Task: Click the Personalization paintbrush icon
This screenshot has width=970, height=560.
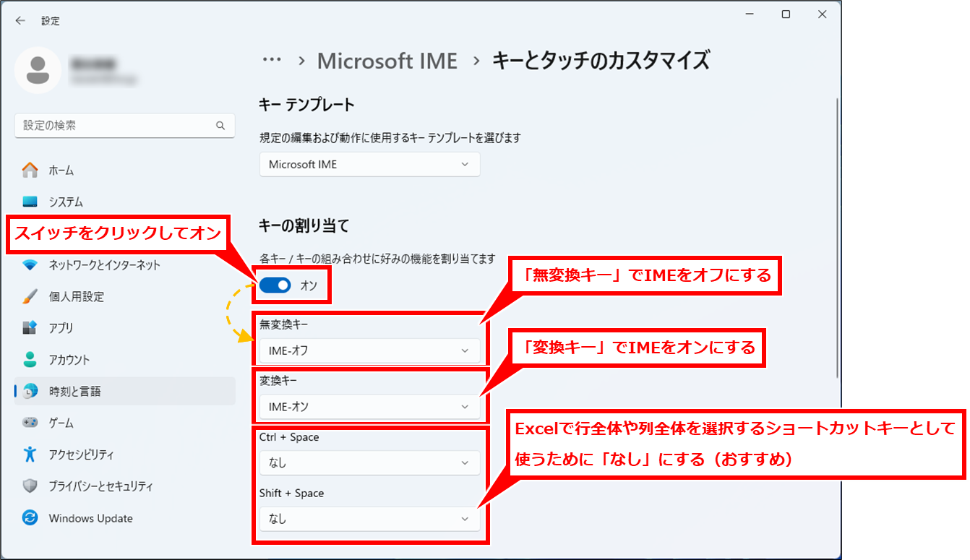Action: click(30, 296)
